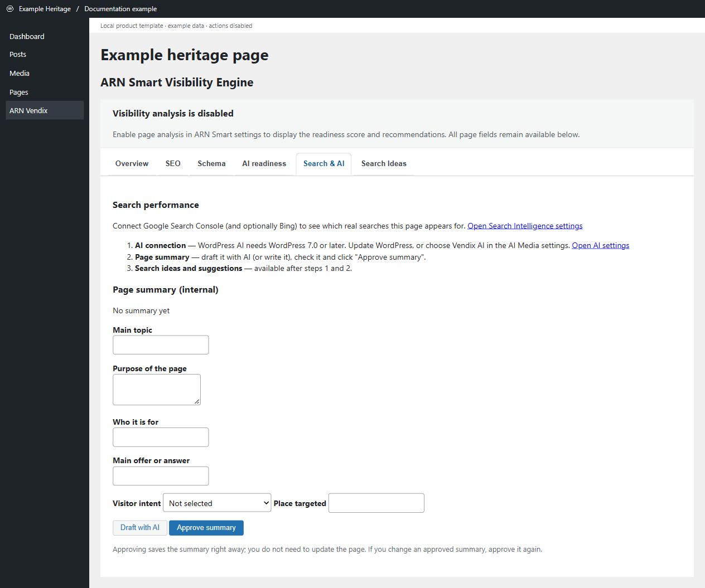Image resolution: width=705 pixels, height=588 pixels.
Task: Open Example Heritage site link
Action: tap(45, 9)
